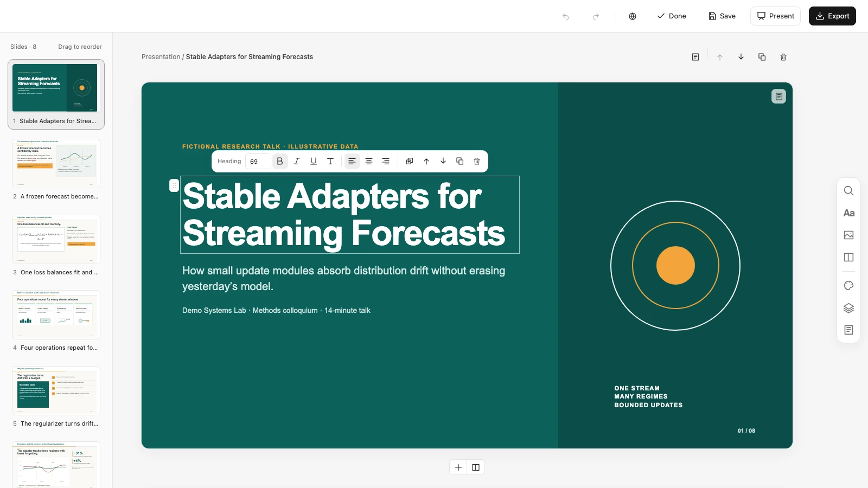Select slide 2 A frozen forecast thumbnail

click(56, 164)
